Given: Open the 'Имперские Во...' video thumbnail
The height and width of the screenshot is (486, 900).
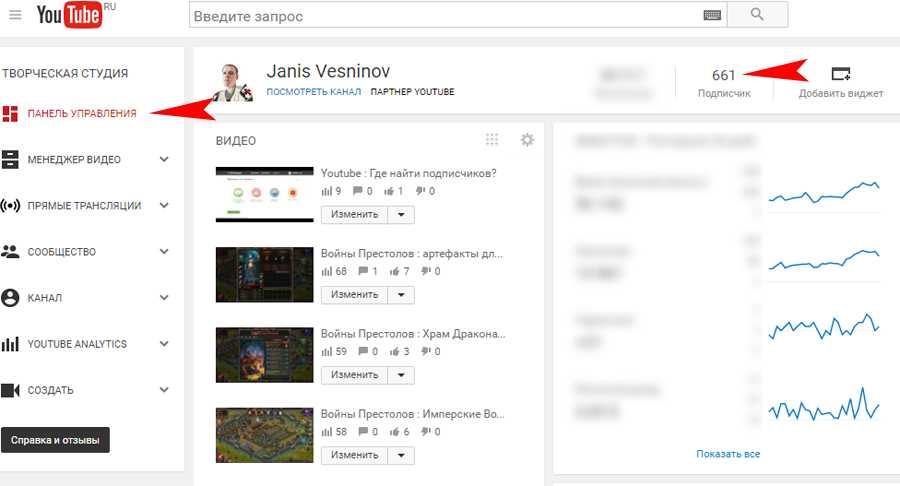Looking at the screenshot, I should tap(265, 436).
